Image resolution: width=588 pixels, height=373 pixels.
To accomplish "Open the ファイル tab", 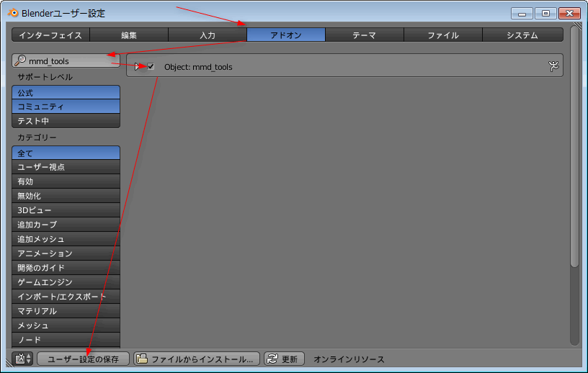I will coord(443,35).
